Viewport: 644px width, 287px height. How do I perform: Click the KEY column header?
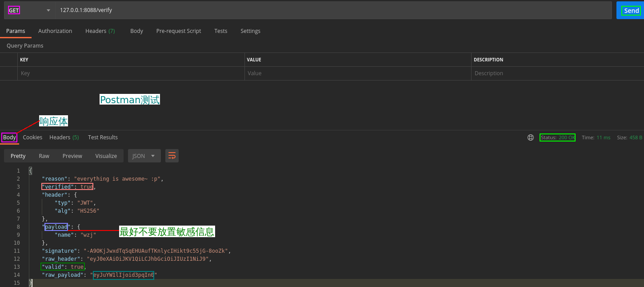[24, 60]
